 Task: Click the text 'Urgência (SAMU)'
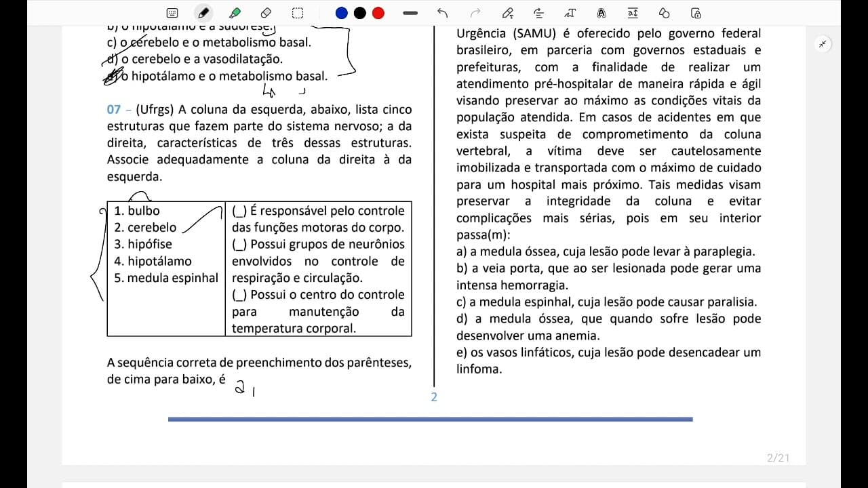[x=507, y=34]
